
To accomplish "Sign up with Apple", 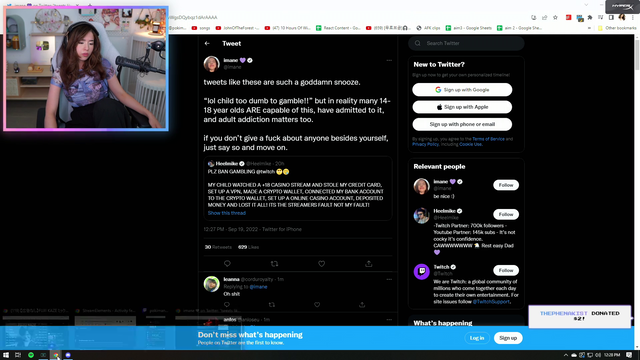I will (x=462, y=107).
